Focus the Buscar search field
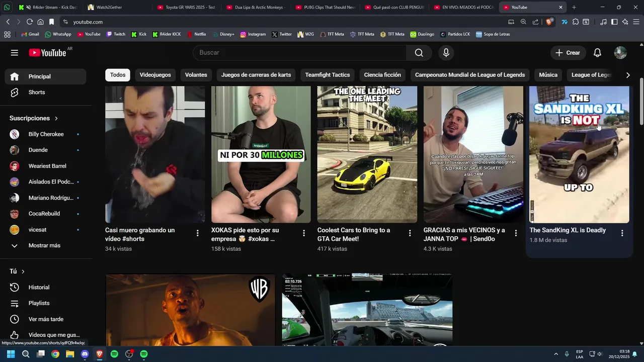The width and height of the screenshot is (644, 362). coord(300,53)
